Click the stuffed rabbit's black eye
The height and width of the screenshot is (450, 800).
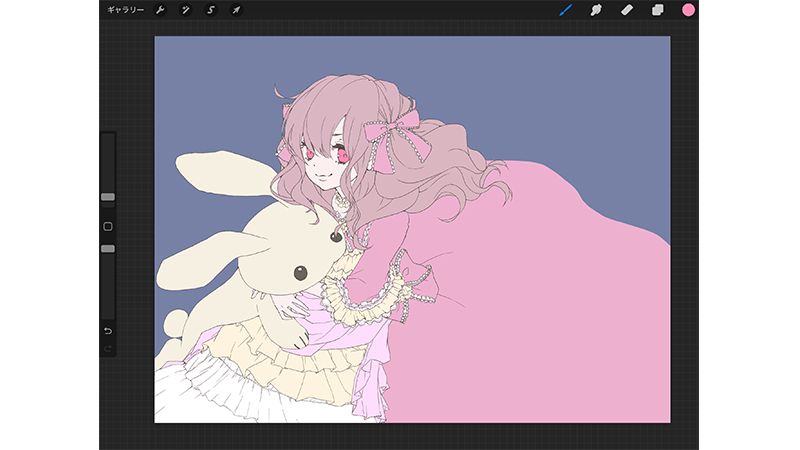click(x=299, y=272)
